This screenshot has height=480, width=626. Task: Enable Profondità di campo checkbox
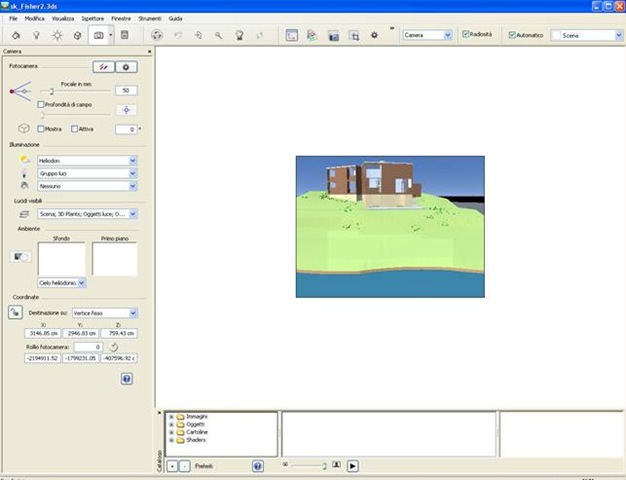[41, 104]
